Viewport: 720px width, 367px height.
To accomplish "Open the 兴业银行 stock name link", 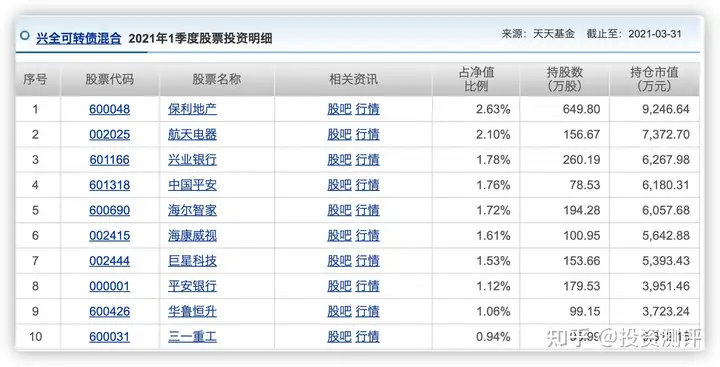I will pos(192,160).
